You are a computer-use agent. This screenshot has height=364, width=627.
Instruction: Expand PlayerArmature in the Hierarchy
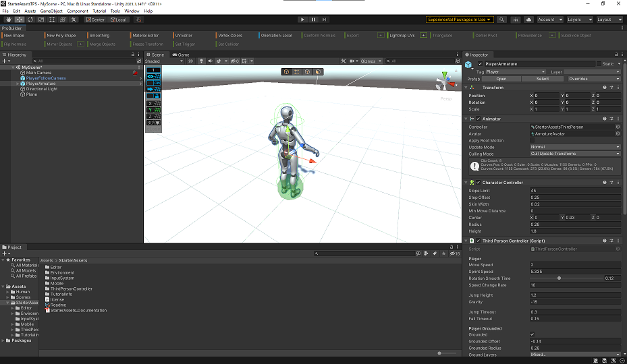tap(18, 84)
